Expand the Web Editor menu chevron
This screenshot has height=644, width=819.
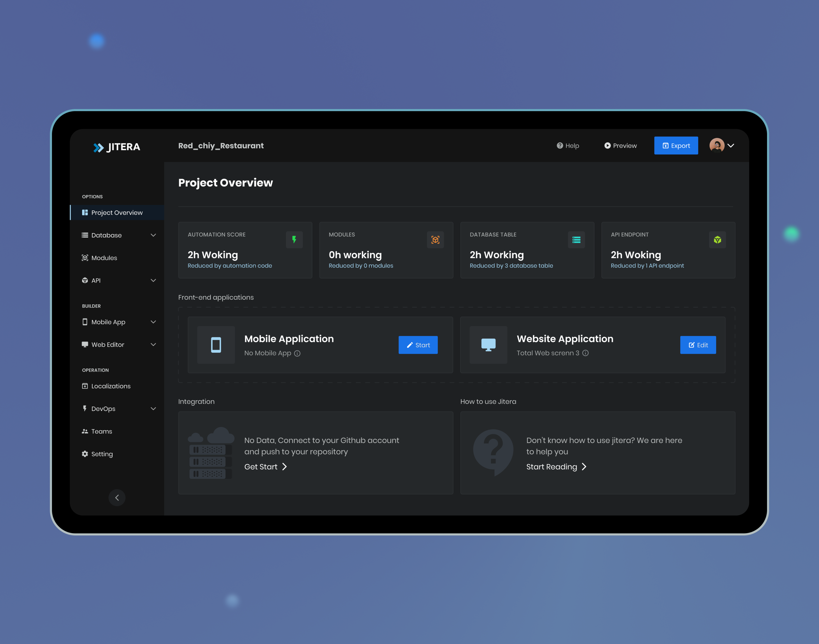[153, 345]
